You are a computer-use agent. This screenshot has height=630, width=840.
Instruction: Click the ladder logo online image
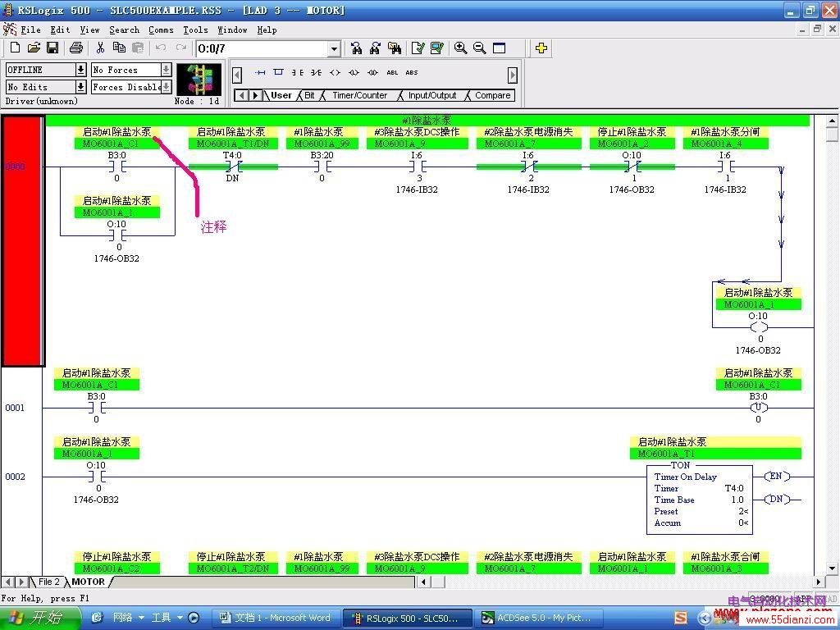pos(199,80)
